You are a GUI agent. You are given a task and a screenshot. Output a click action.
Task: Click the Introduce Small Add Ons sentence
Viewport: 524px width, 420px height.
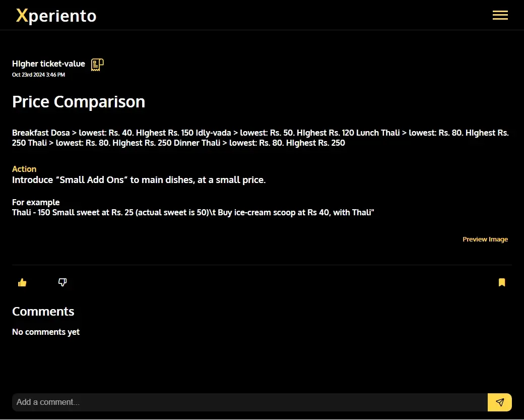pyautogui.click(x=139, y=180)
